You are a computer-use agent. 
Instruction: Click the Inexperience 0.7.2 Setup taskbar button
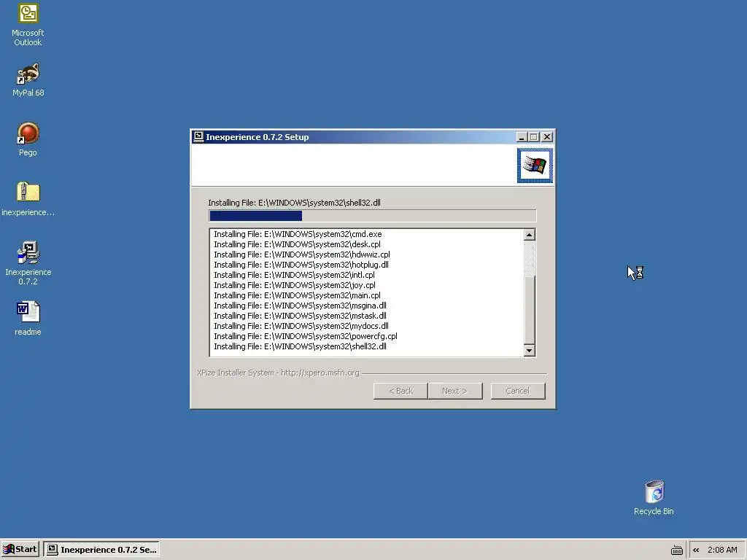101,550
